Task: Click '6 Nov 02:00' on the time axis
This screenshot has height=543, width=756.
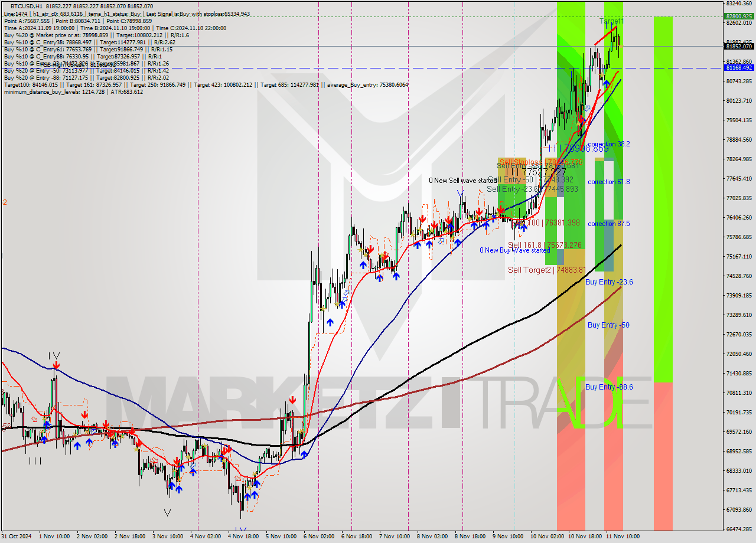Action: point(319,537)
